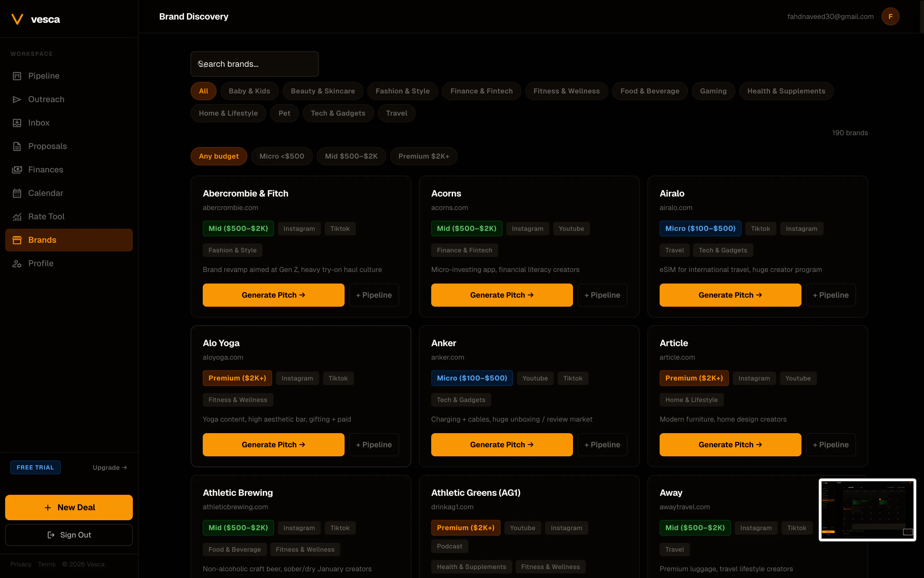
Task: Open Pipeline in the sidebar
Action: point(69,76)
